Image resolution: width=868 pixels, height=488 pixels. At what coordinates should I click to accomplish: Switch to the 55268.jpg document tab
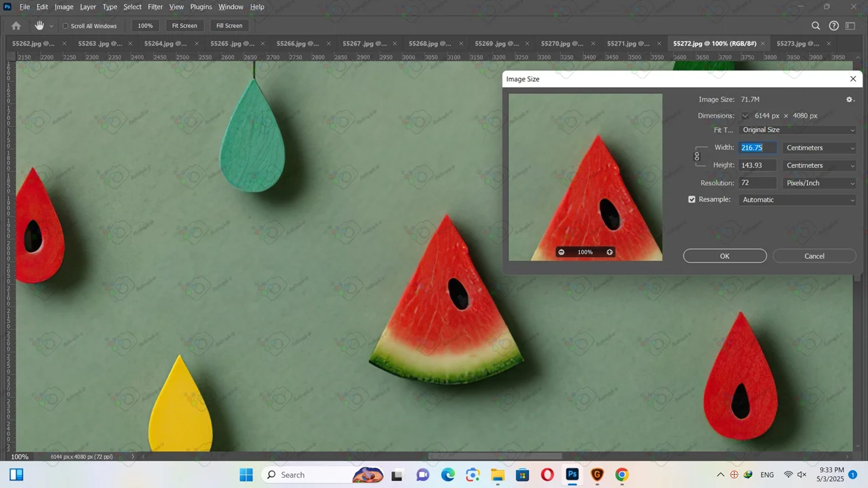430,43
